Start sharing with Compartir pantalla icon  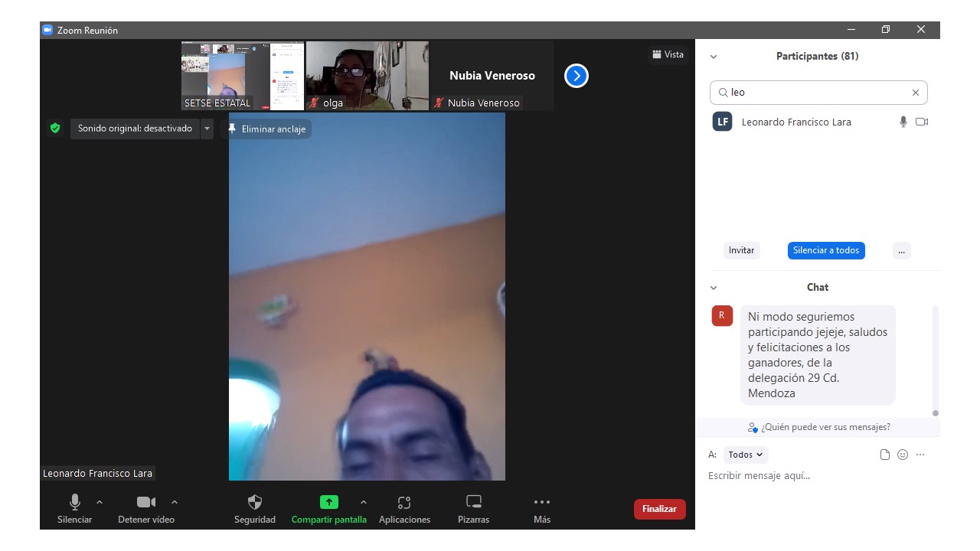[328, 502]
